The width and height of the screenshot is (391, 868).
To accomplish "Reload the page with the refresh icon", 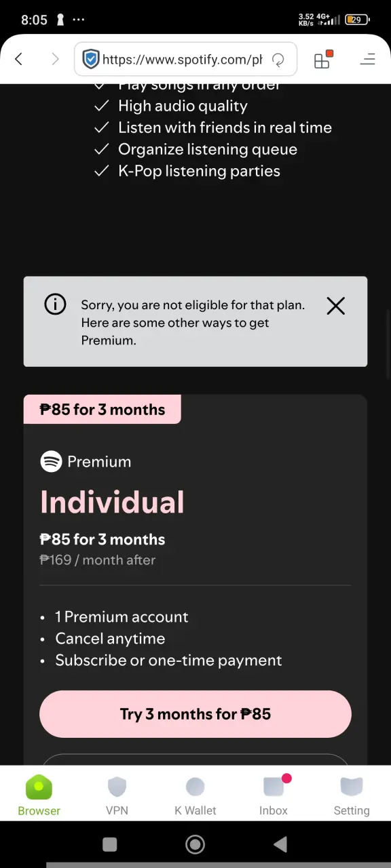I will [x=278, y=60].
